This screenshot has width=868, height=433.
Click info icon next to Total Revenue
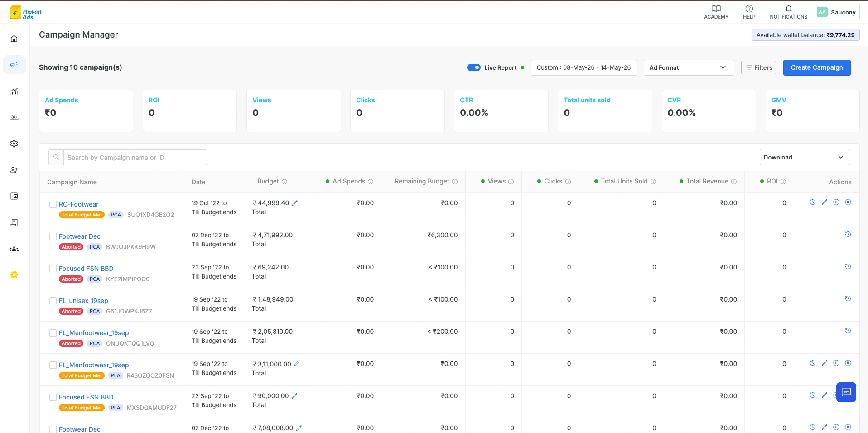click(x=734, y=182)
